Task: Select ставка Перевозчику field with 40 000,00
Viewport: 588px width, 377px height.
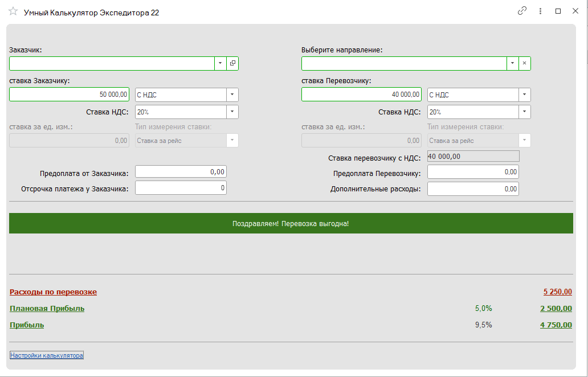Action: pyautogui.click(x=361, y=95)
